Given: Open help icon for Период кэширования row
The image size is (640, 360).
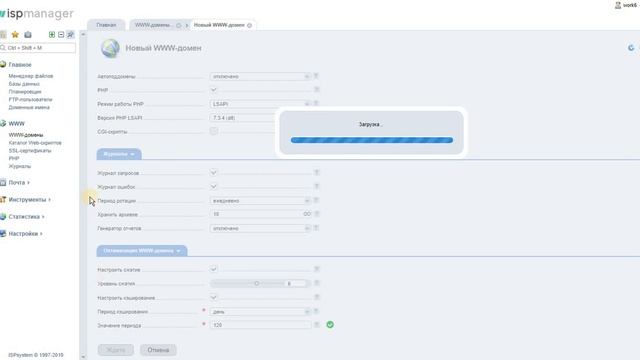Looking at the screenshot, I should point(316,311).
